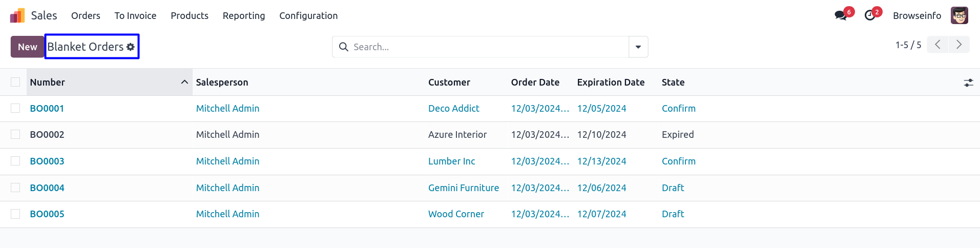Open the Gemini Furniture customer link
This screenshot has width=980, height=248.
pyautogui.click(x=463, y=188)
